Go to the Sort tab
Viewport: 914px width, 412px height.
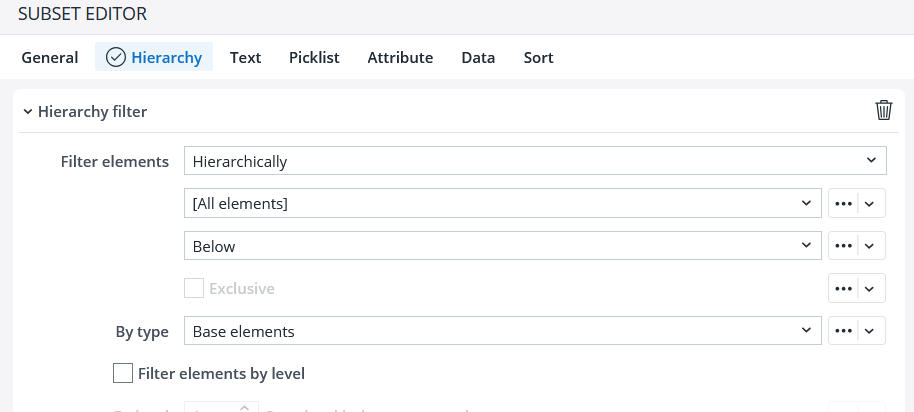pyautogui.click(x=538, y=58)
